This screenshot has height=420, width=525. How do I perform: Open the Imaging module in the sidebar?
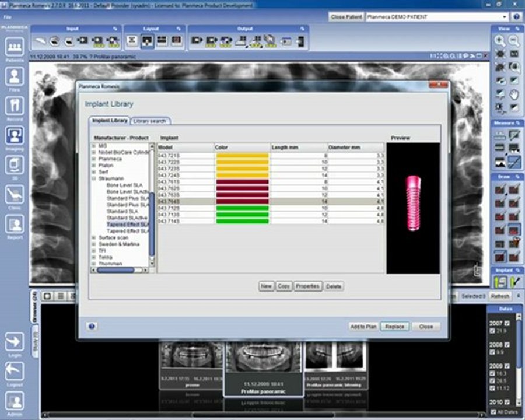[15, 136]
